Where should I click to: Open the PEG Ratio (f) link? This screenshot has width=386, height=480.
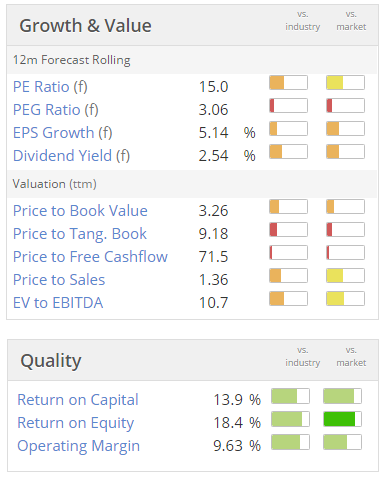pyautogui.click(x=56, y=110)
